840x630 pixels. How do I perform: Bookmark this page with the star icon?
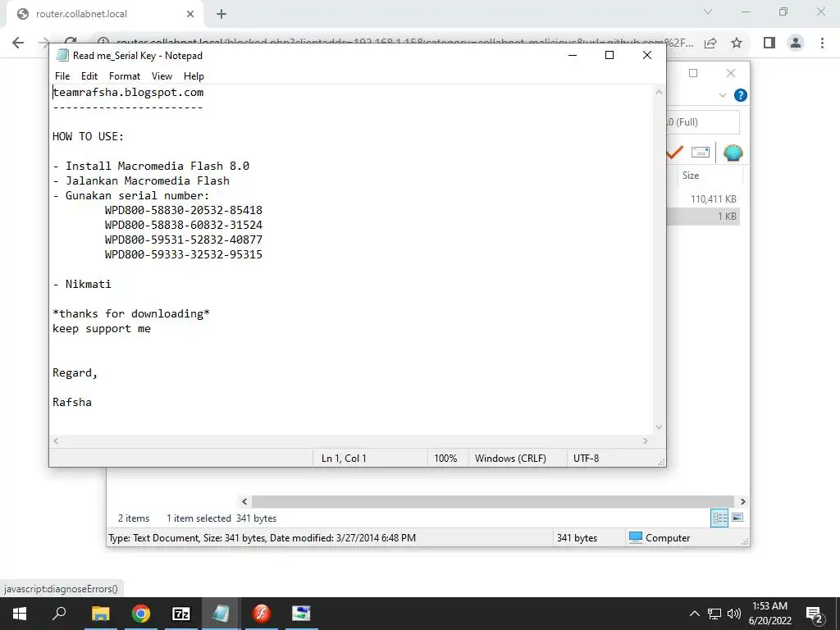tap(737, 43)
